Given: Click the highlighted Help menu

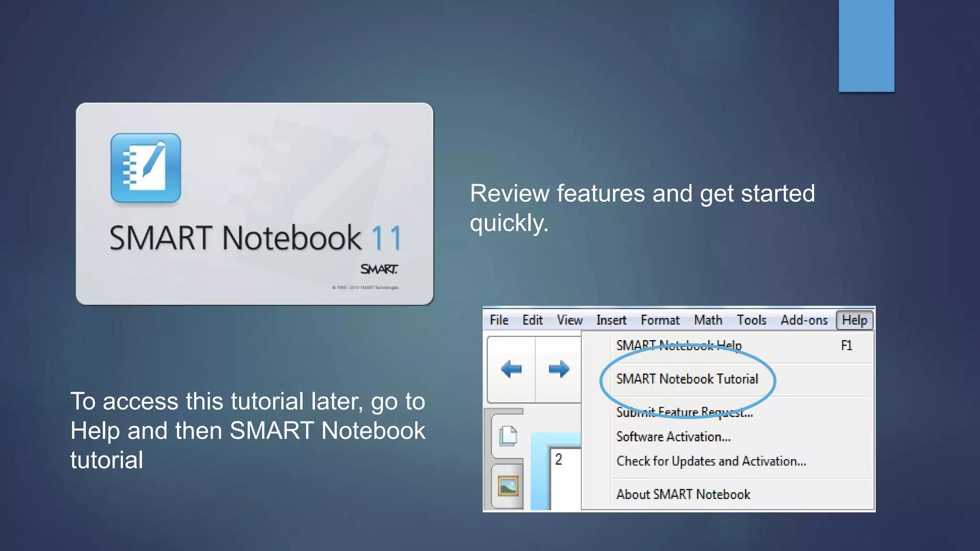Looking at the screenshot, I should (854, 320).
